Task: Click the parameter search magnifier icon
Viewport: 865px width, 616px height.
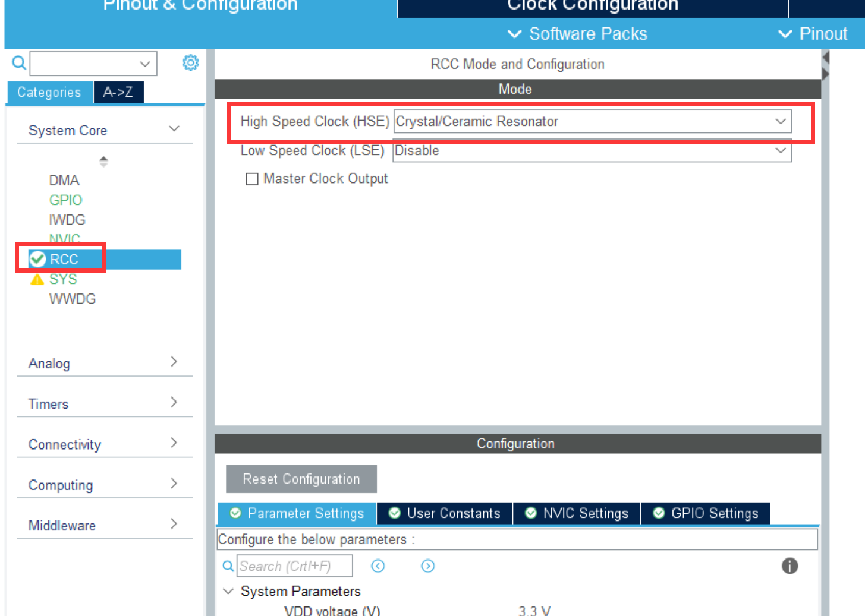Action: coord(228,566)
